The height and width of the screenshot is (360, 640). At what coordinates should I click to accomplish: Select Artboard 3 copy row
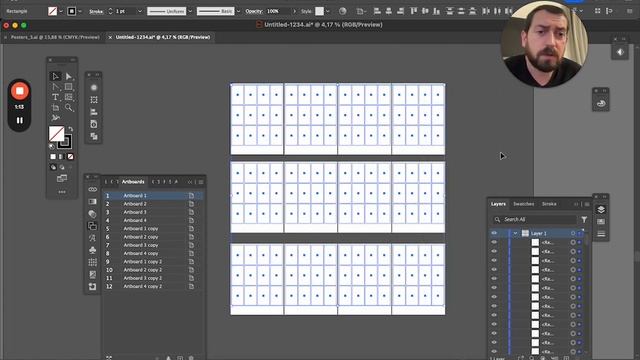pyautogui.click(x=153, y=245)
